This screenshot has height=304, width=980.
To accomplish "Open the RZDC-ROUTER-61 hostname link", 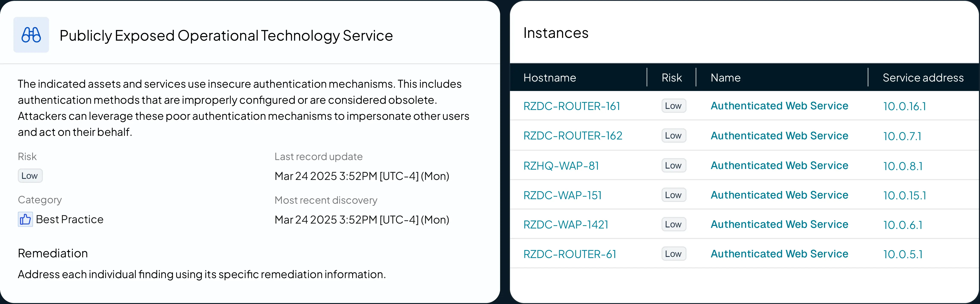I will 570,254.
